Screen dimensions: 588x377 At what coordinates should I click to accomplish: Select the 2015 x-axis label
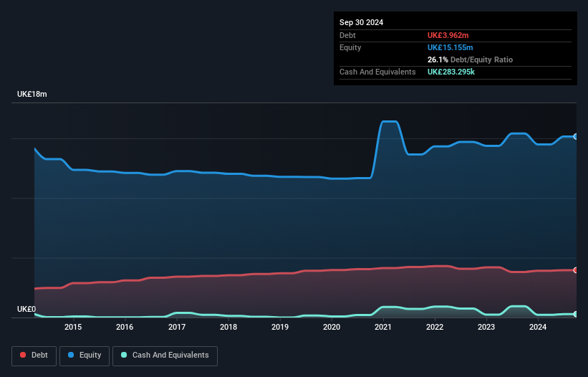[73, 327]
